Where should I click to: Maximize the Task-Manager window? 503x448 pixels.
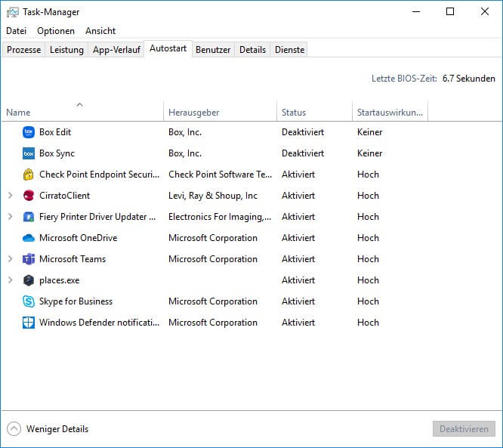[450, 11]
